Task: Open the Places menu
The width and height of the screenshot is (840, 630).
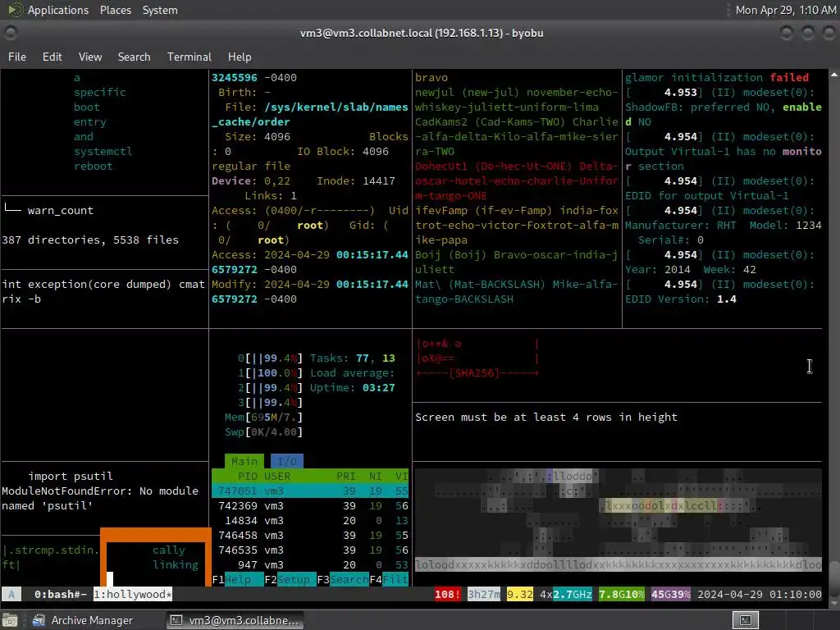Action: click(115, 10)
